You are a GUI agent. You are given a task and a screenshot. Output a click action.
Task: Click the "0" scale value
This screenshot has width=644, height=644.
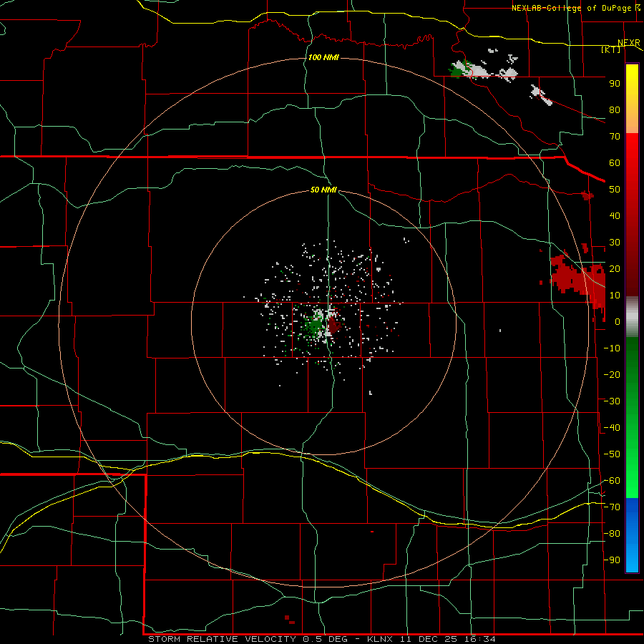(618, 322)
